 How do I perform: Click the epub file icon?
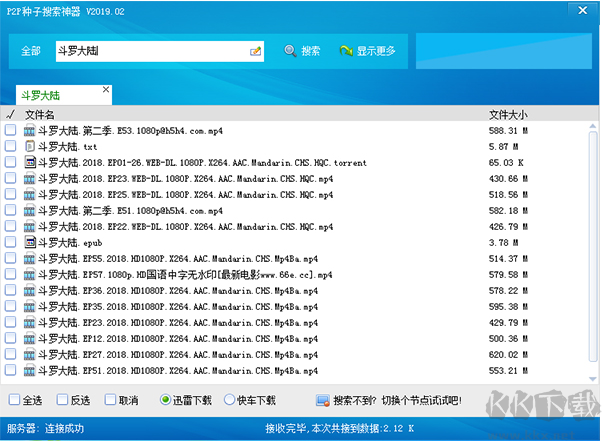(30, 242)
